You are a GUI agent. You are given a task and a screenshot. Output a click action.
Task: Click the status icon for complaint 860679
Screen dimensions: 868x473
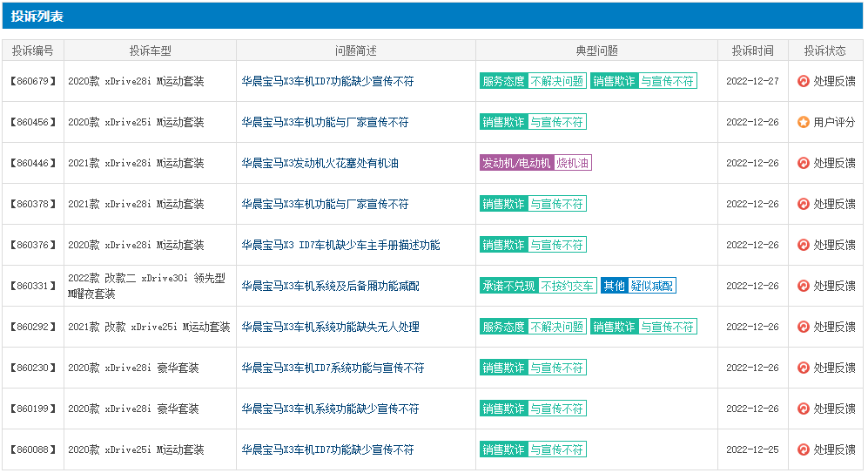pyautogui.click(x=804, y=81)
